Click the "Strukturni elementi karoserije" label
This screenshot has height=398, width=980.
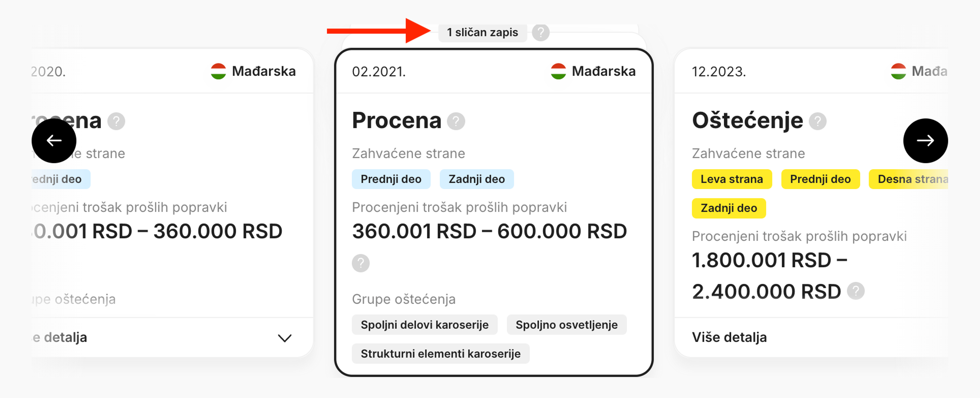pyautogui.click(x=440, y=354)
